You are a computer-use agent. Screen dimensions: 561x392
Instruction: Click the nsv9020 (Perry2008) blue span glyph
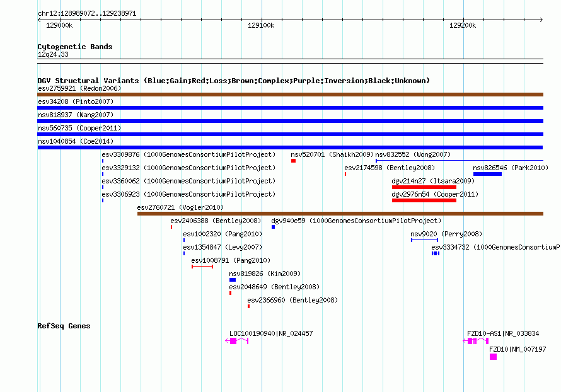point(424,240)
